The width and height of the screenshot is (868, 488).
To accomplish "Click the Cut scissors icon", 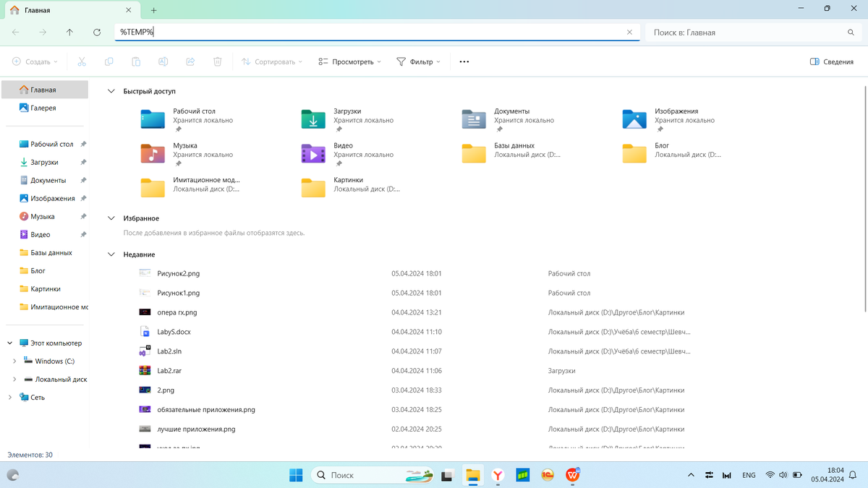I will [82, 62].
